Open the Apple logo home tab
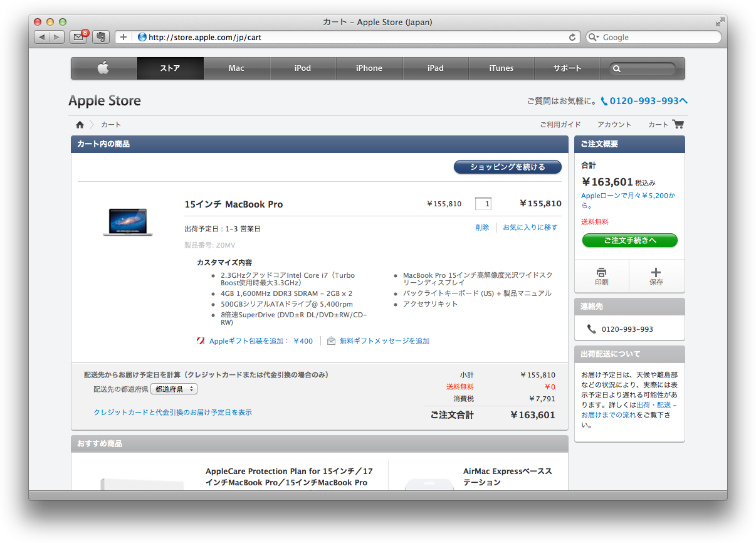 [103, 68]
